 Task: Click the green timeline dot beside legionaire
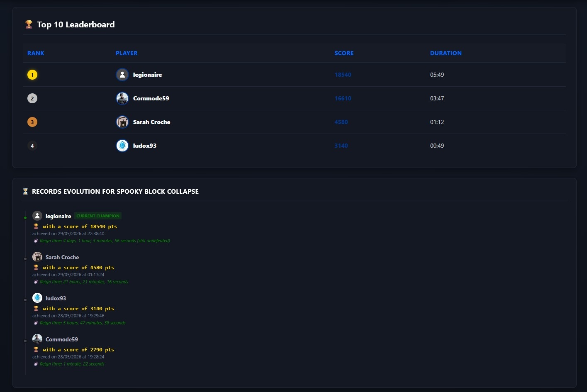point(25,217)
